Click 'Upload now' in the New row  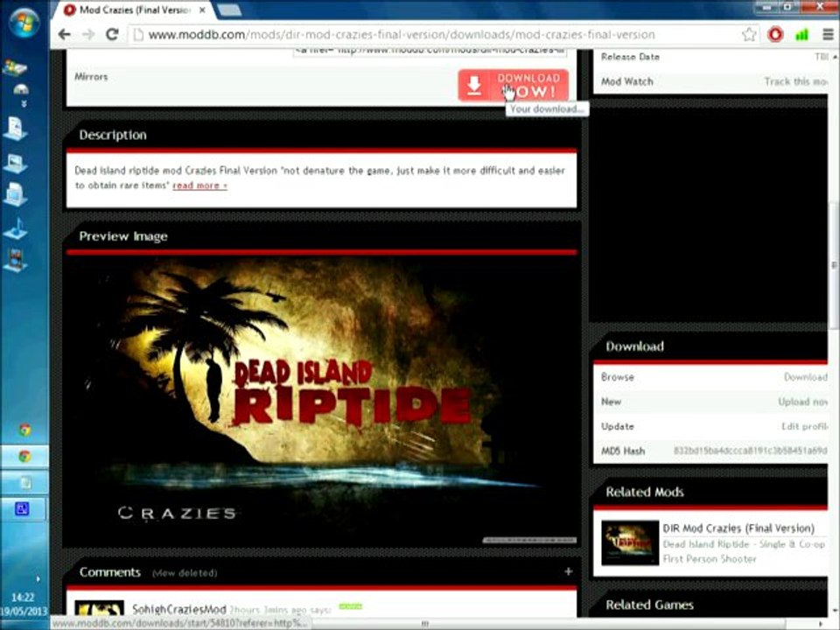coord(802,402)
